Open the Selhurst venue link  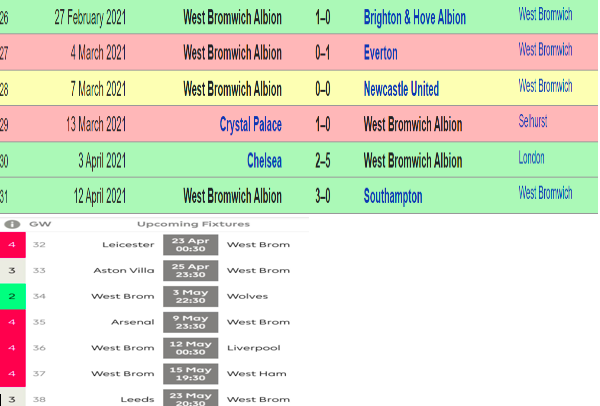click(x=533, y=121)
